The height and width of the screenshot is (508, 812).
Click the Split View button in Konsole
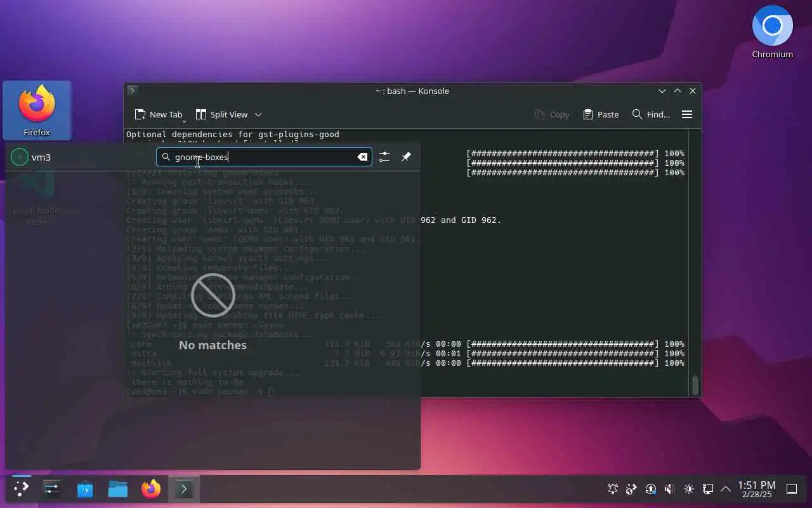point(221,114)
